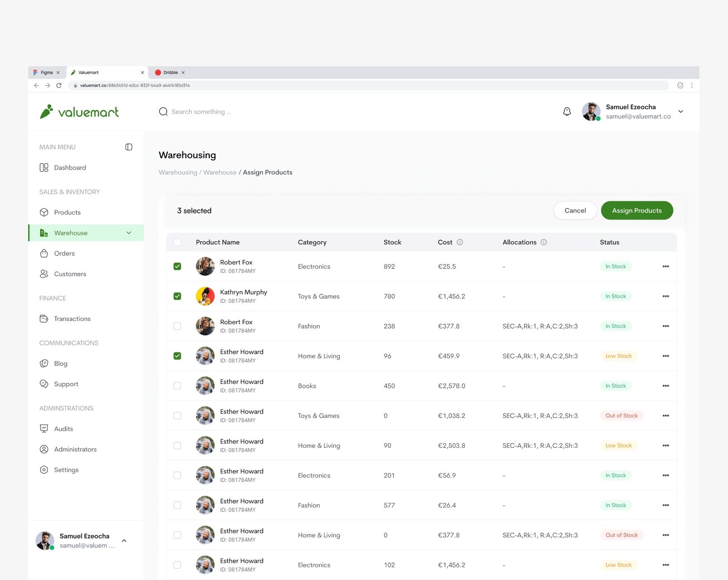This screenshot has width=728, height=580.
Task: Open profile dropdown next to Samuel Ezeocha
Action: tap(681, 112)
